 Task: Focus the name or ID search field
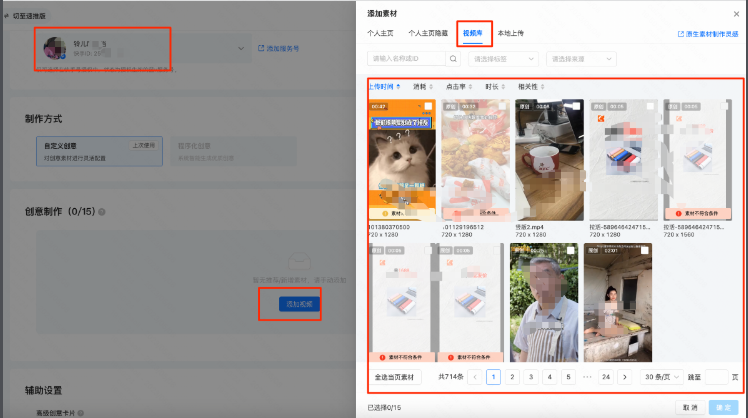pyautogui.click(x=406, y=59)
